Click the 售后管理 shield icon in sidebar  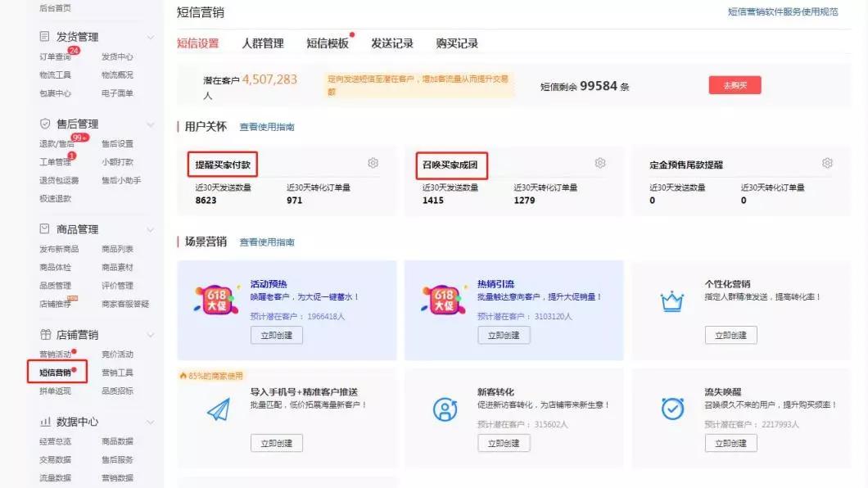[45, 124]
